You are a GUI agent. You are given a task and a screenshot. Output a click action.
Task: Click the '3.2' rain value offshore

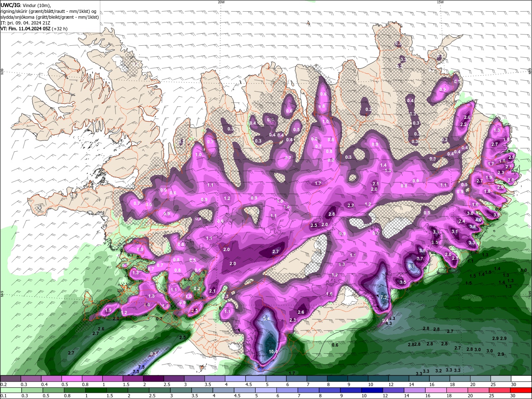point(438,371)
